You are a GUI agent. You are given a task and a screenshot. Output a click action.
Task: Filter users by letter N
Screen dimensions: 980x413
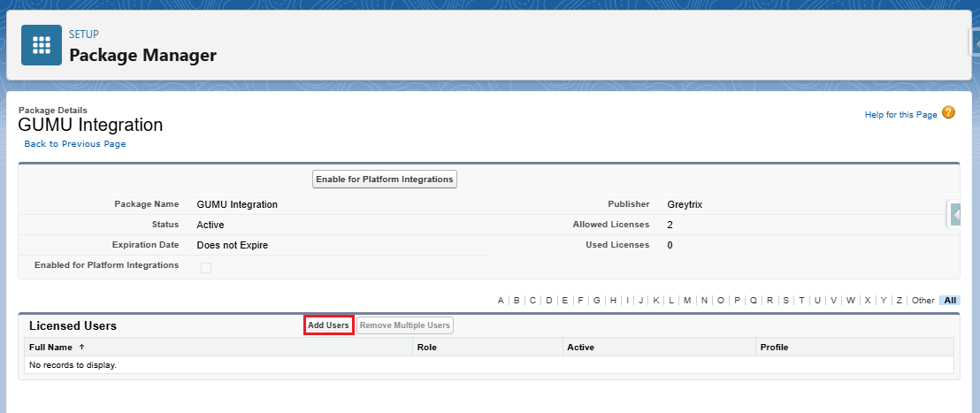click(704, 301)
